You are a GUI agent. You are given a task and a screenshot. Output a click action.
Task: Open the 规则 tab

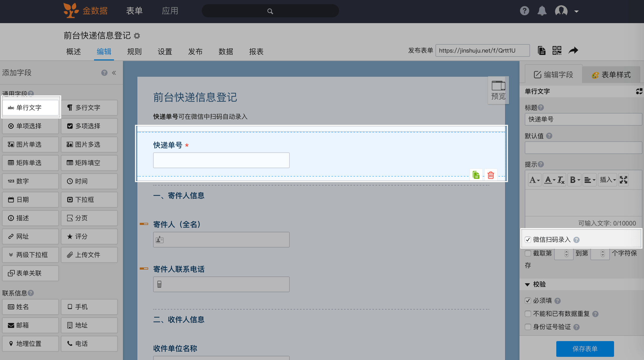[x=134, y=52]
